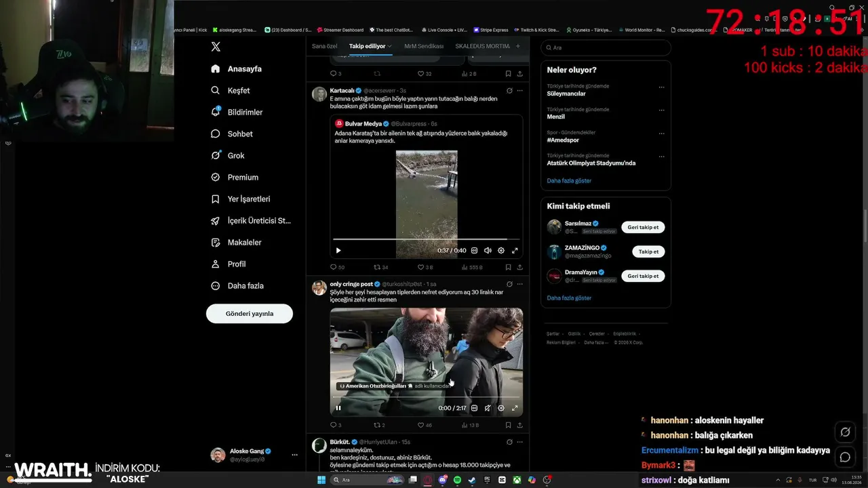The height and width of the screenshot is (488, 868).
Task: Toggle captions on the only cringe post video
Action: pyautogui.click(x=474, y=408)
